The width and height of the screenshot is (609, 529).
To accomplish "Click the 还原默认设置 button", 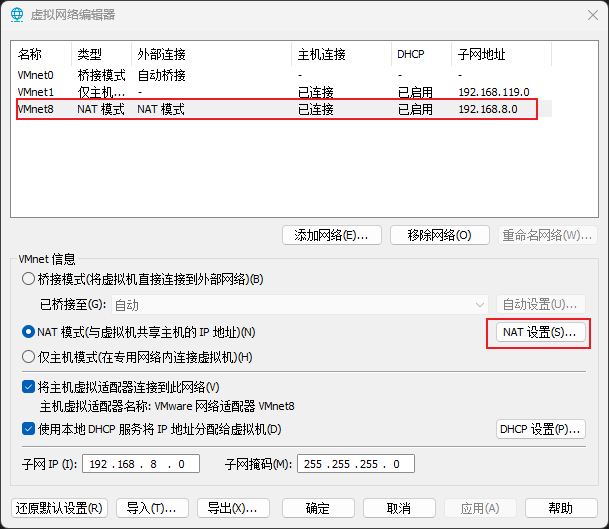I will pos(60,508).
